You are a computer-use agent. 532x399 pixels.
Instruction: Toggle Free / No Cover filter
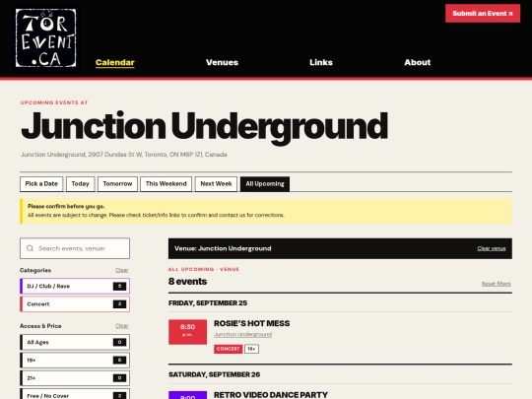tap(75, 394)
